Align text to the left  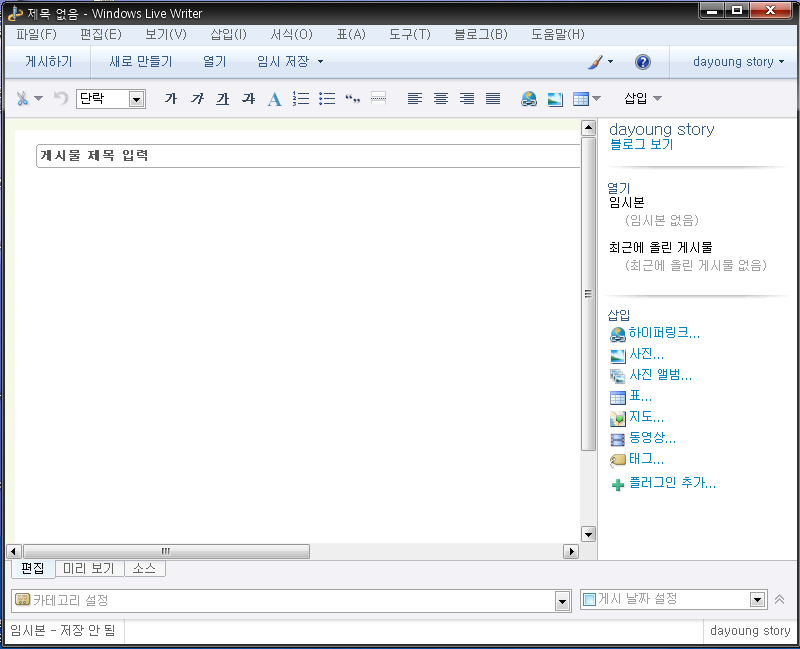coord(415,98)
